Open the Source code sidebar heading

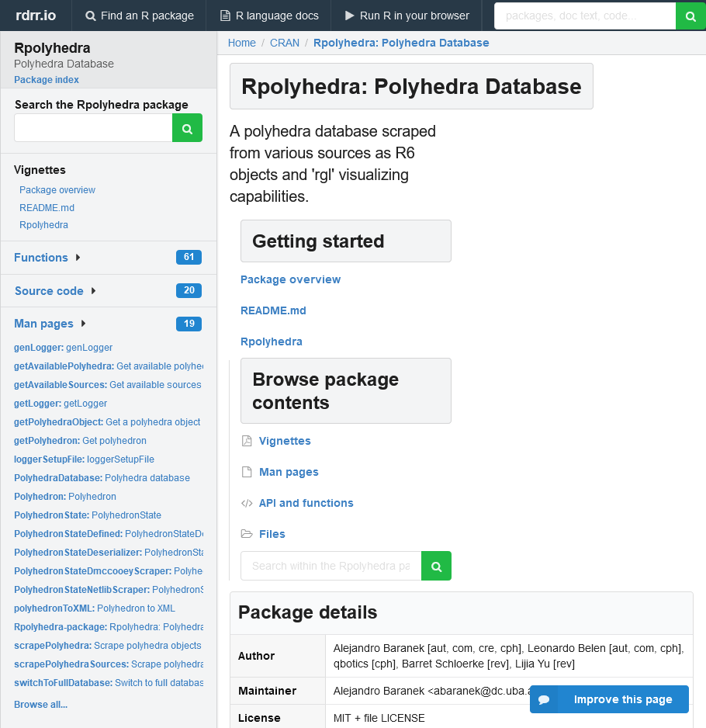49,291
